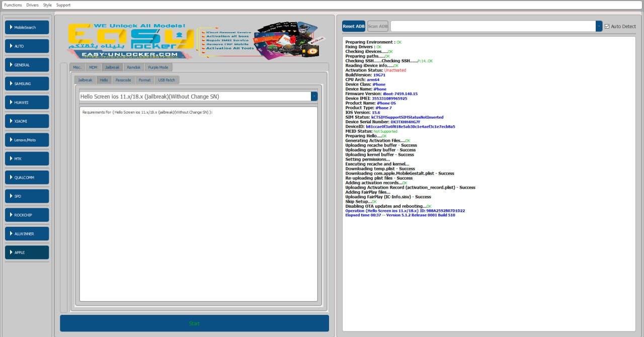Open the Format sub-tab
Viewport: 644px width, 337px height.
(x=144, y=80)
